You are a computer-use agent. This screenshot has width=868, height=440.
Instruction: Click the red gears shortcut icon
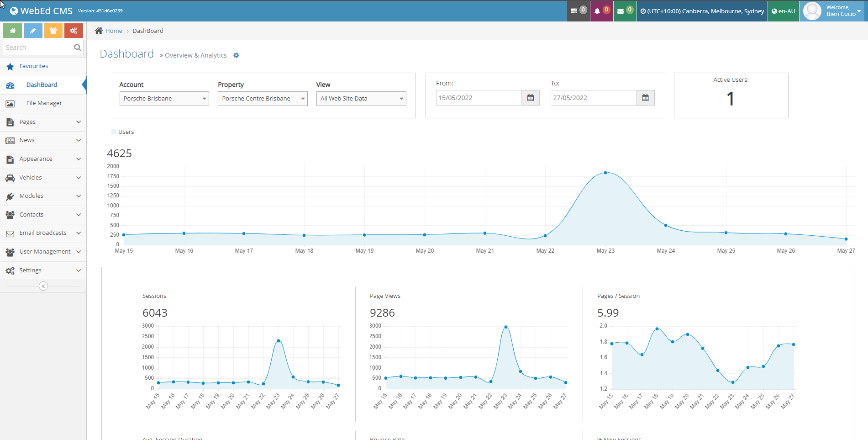74,30
